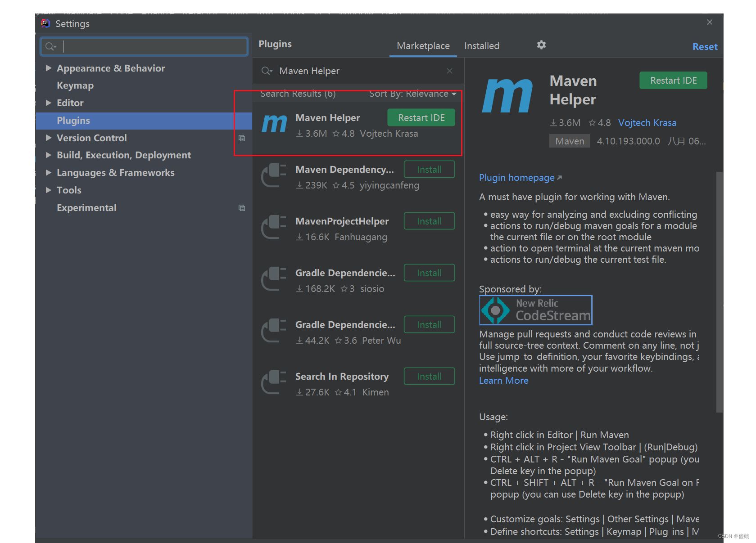Click the 4.8 rating in details panel
The width and height of the screenshot is (756, 543).
click(x=600, y=123)
